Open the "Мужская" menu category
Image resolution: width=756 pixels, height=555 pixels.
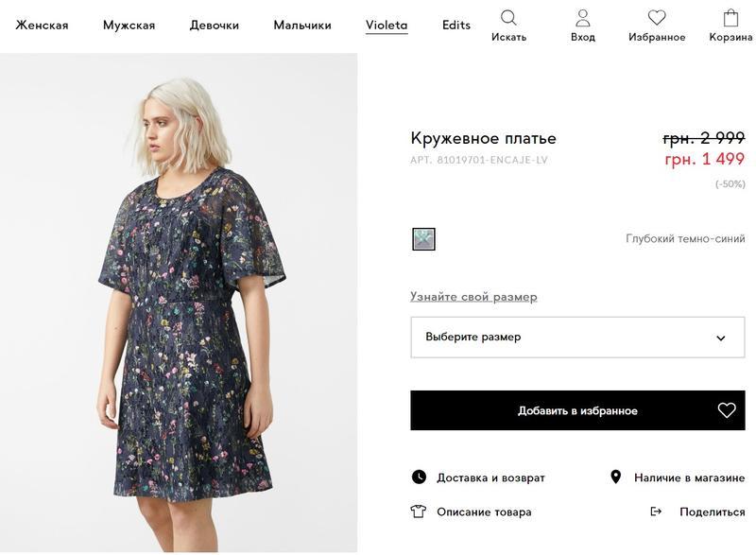[129, 26]
